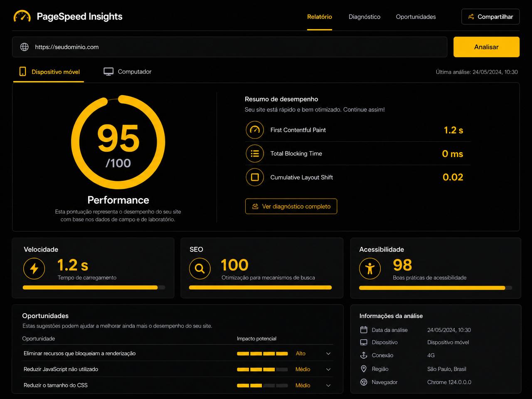The width and height of the screenshot is (532, 399).
Task: Click the First Contentful Paint gauge icon
Action: click(255, 130)
